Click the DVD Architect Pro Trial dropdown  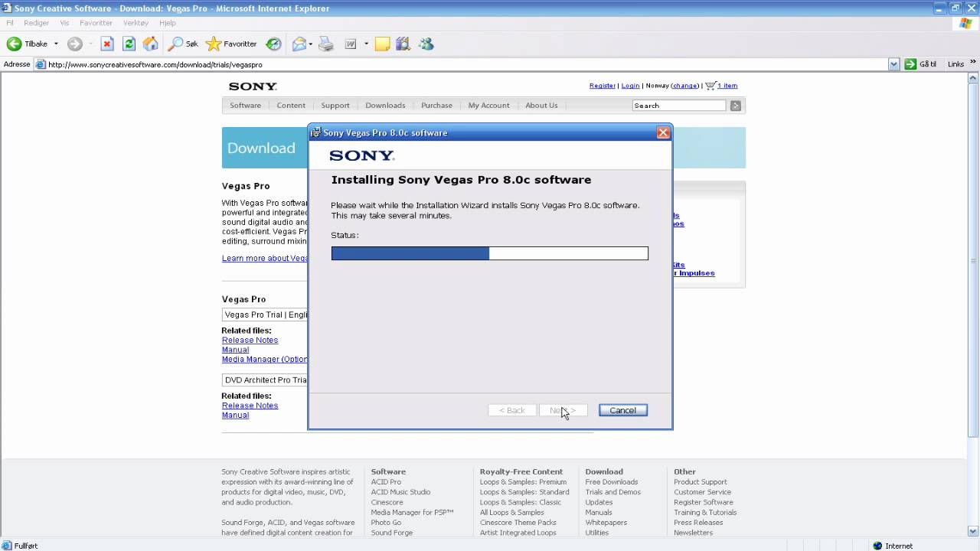click(x=265, y=380)
